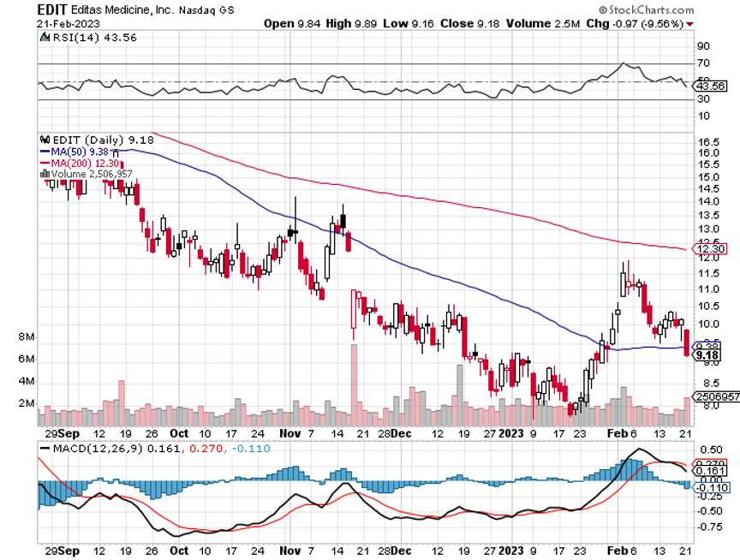Screen dimensions: 740x560
Task: Click the 12.30 MA(200) tag on price axis
Action: click(710, 248)
